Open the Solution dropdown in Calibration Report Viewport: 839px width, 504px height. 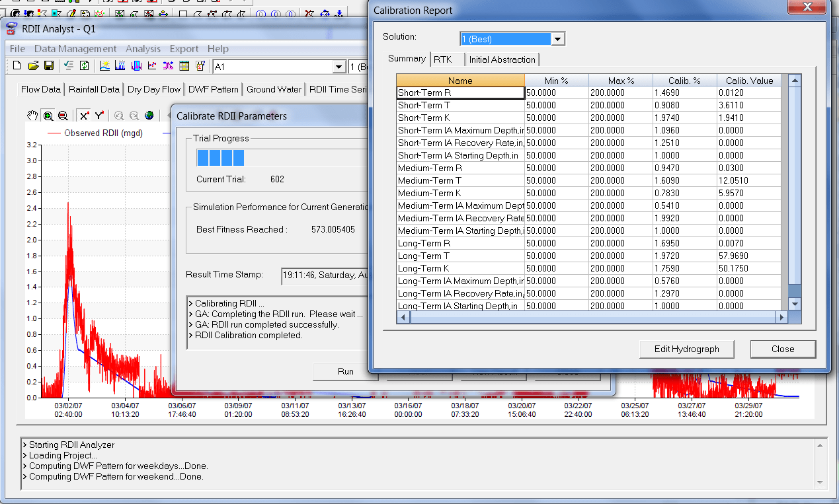click(557, 38)
